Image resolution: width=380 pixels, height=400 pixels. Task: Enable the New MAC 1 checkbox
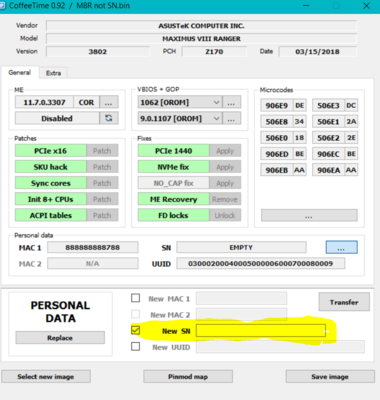pyautogui.click(x=135, y=298)
